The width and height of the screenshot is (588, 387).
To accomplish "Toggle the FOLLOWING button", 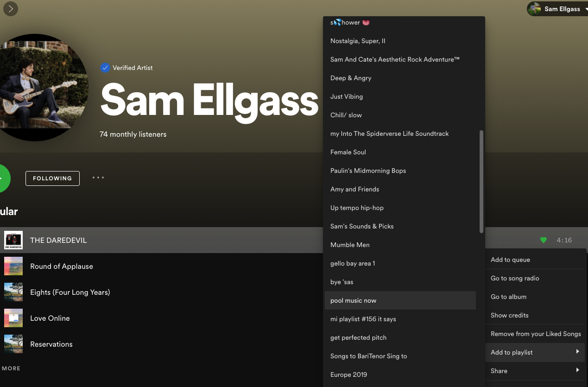I will click(52, 178).
